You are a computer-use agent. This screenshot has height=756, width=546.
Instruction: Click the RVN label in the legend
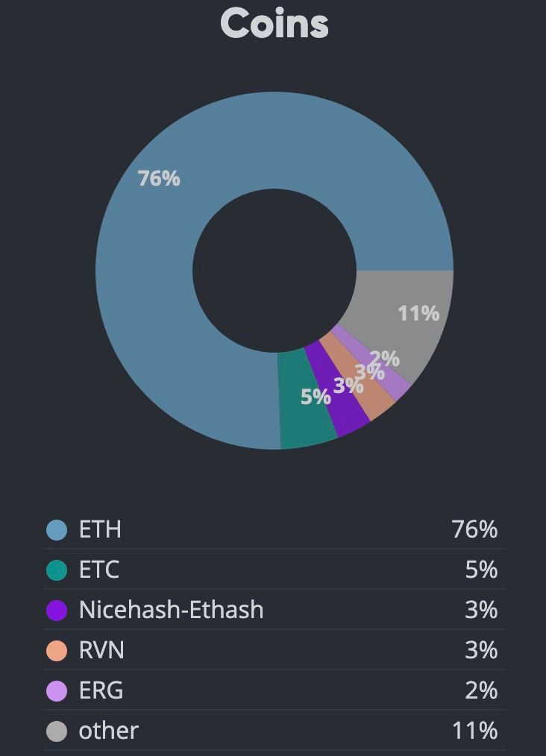point(101,651)
